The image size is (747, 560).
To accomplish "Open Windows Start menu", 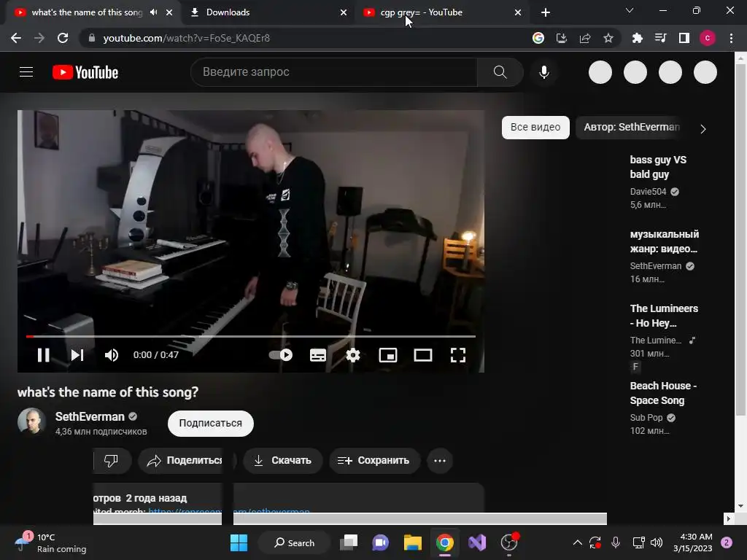I will tap(239, 542).
